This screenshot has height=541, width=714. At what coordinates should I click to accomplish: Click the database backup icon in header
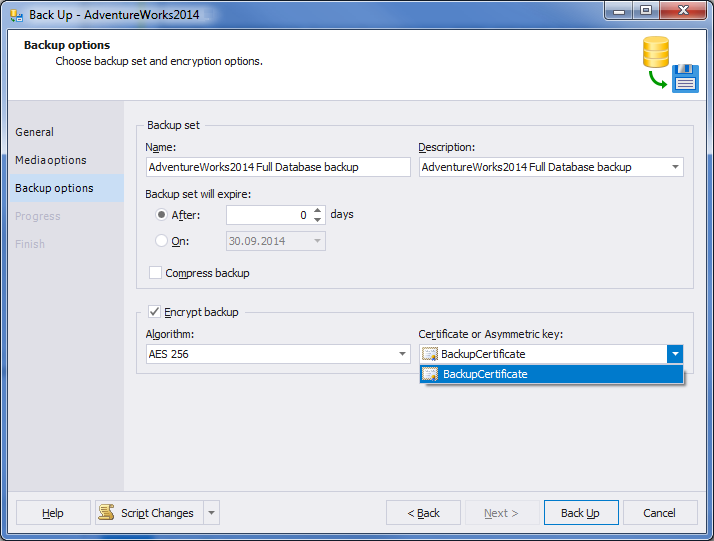[670, 64]
